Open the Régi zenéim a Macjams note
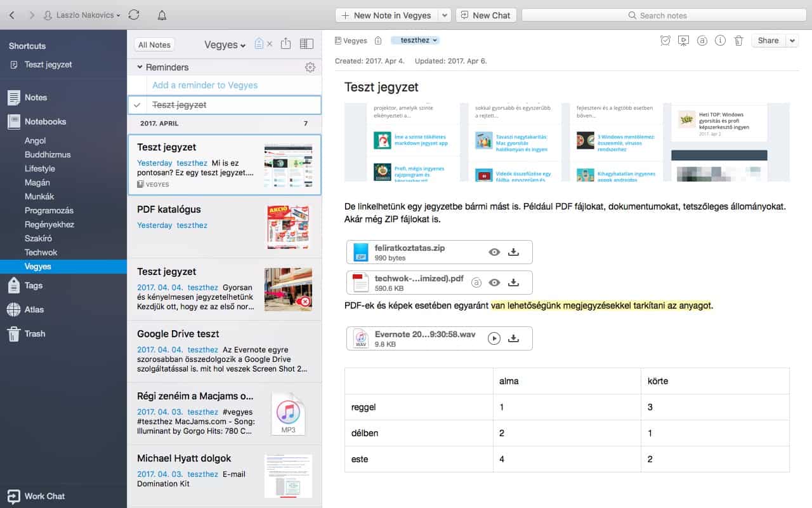 pyautogui.click(x=225, y=414)
